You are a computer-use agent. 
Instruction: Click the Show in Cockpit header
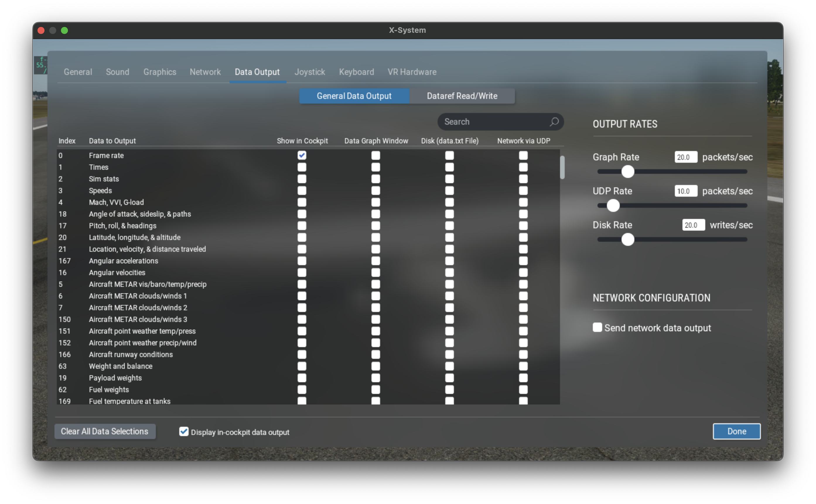[x=302, y=141]
